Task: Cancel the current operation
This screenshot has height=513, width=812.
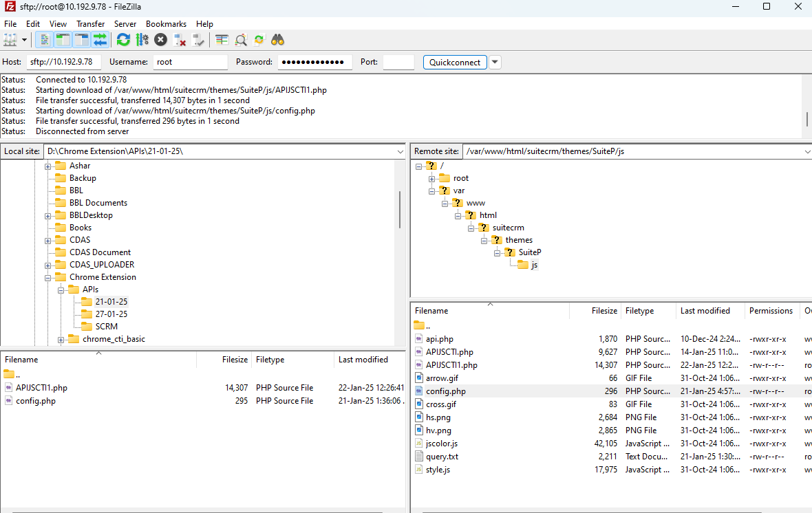Action: coord(159,39)
